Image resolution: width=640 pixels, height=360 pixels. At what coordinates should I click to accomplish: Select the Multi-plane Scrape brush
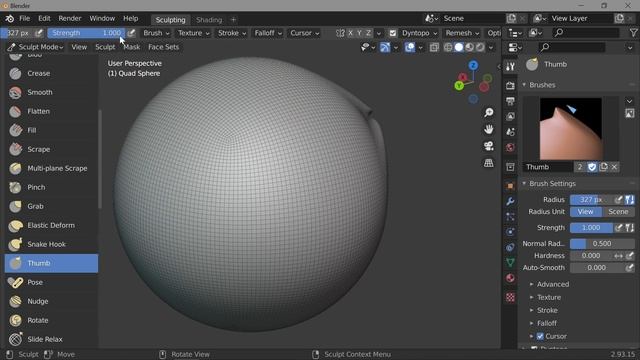click(51, 168)
